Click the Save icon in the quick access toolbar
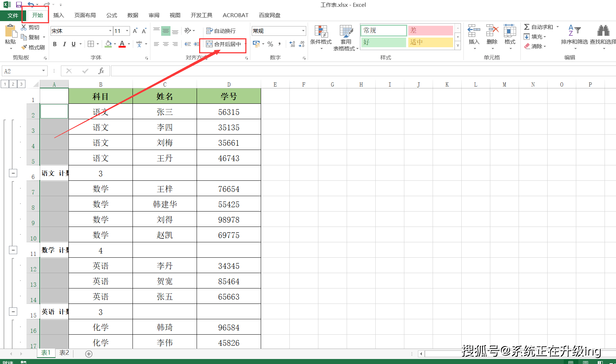The image size is (616, 364). click(19, 5)
